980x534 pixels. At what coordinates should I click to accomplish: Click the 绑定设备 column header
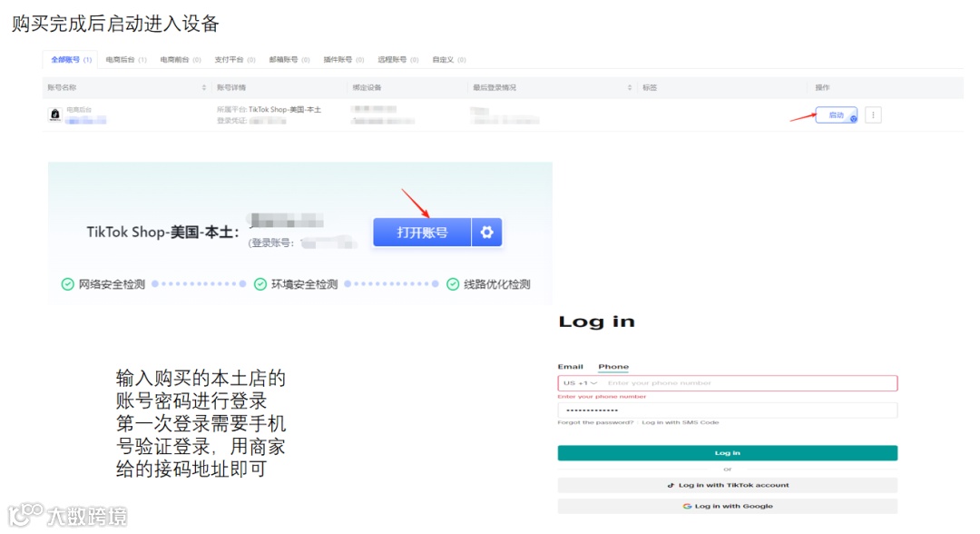coord(367,87)
